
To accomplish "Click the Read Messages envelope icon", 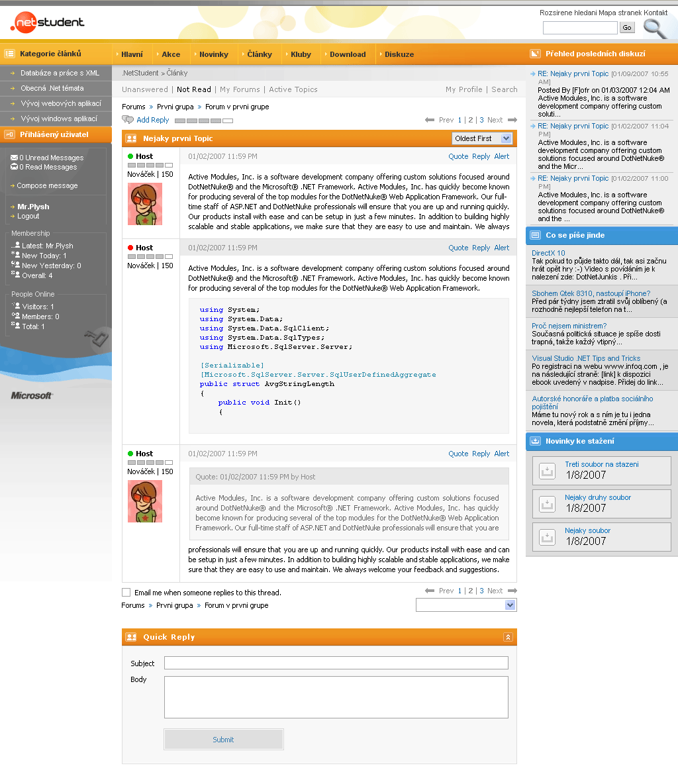I will [x=14, y=167].
